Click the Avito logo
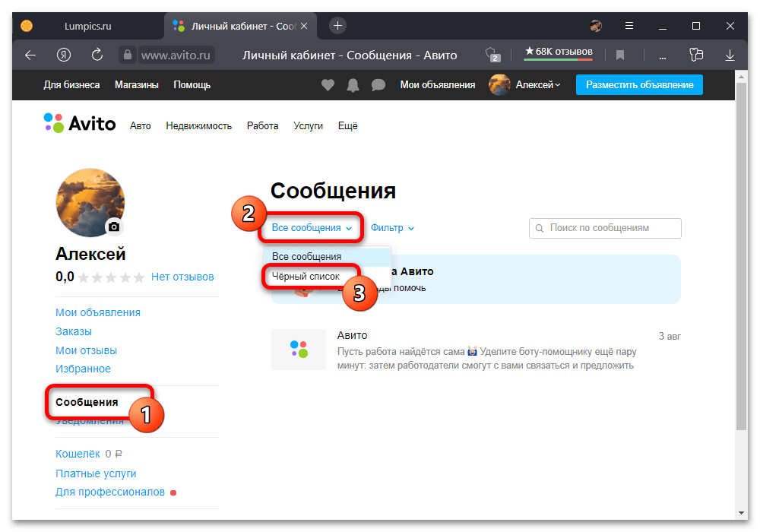The height and width of the screenshot is (532, 760). (x=80, y=124)
